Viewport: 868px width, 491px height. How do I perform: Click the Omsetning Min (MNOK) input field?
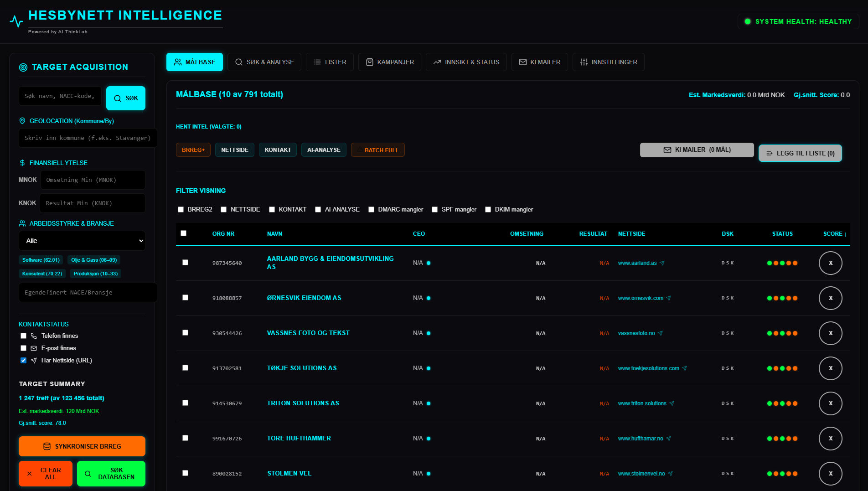click(93, 180)
